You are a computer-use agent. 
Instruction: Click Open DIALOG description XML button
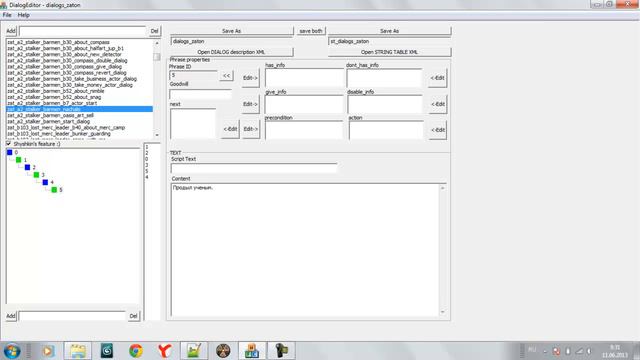tap(231, 52)
